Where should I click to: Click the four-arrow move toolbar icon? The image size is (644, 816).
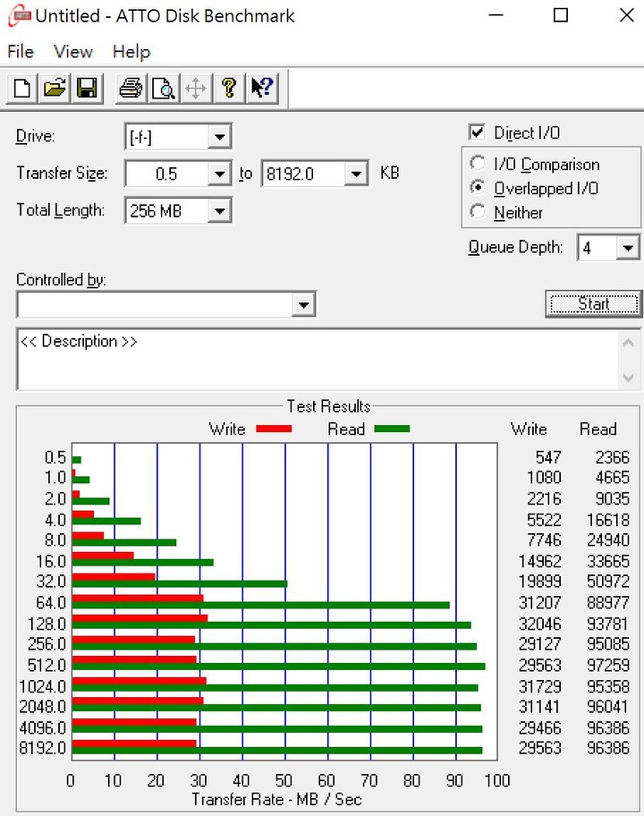(x=196, y=88)
